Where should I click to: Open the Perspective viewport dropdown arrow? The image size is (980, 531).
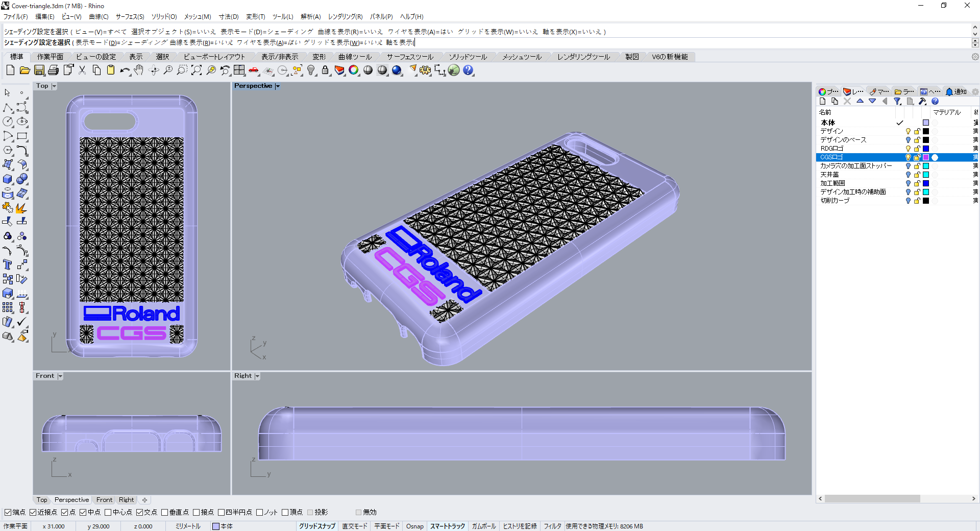278,86
